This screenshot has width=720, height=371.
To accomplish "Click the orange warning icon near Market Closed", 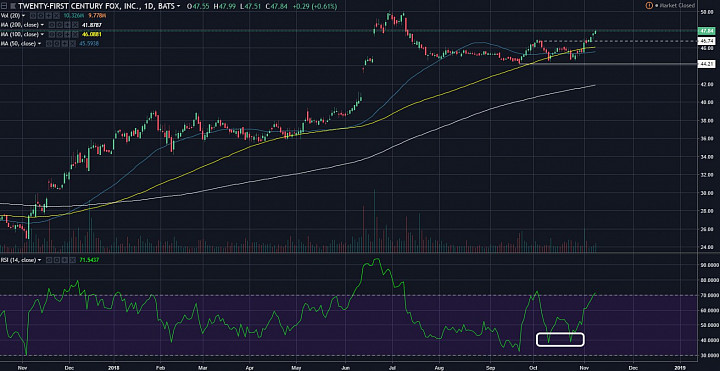I will (649, 6).
